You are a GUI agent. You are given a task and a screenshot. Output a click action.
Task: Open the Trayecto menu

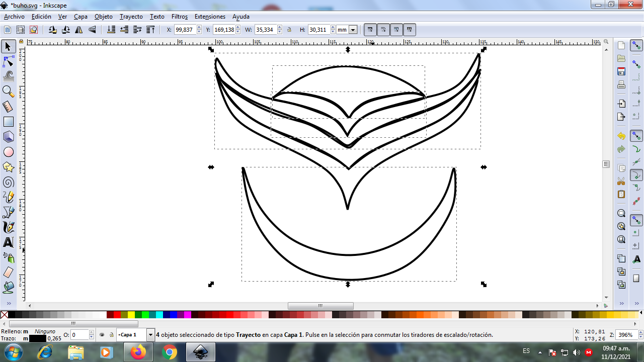[x=131, y=17]
